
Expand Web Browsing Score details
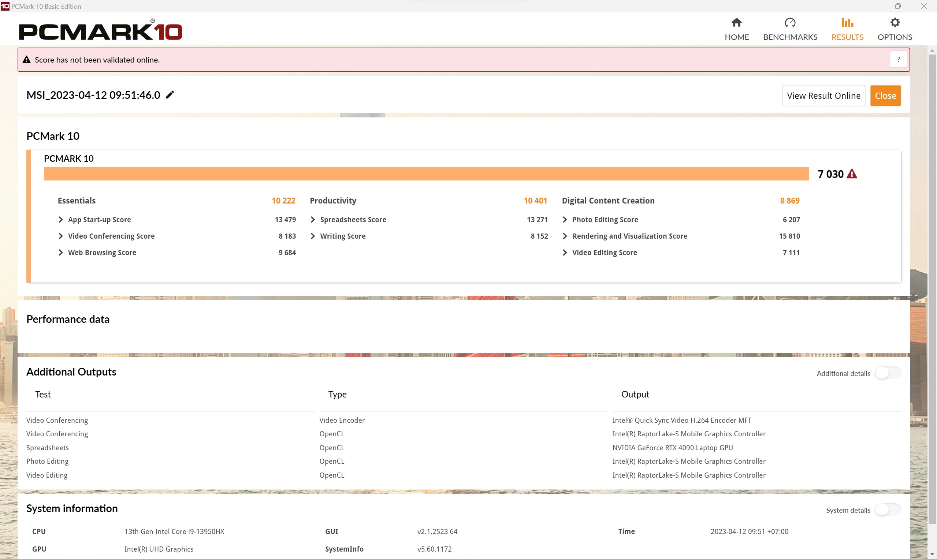click(60, 253)
